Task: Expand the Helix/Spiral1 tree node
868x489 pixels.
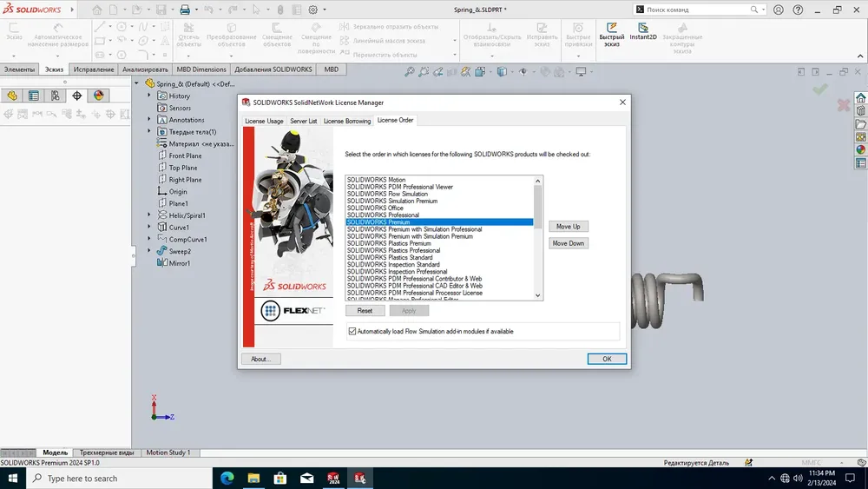Action: pos(149,215)
